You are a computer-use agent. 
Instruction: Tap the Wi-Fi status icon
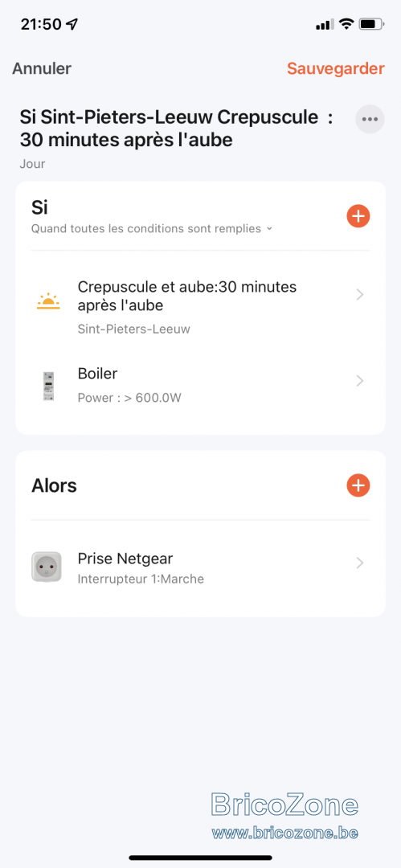(346, 24)
